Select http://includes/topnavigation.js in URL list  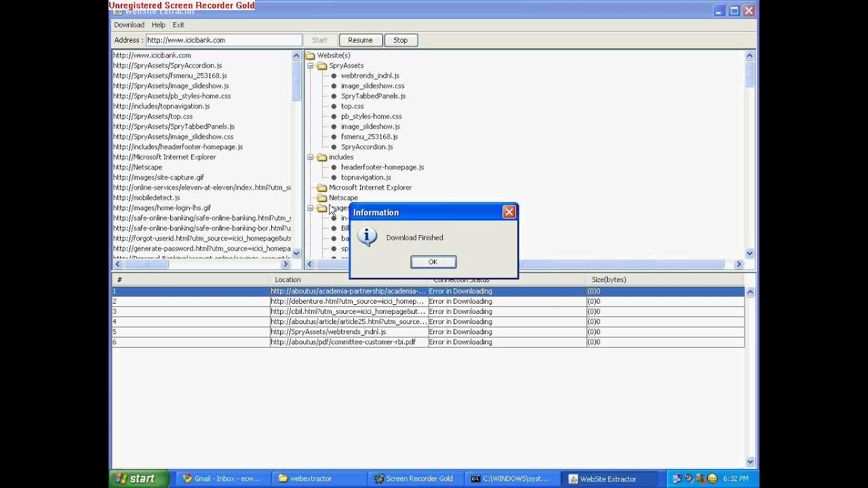pos(161,106)
